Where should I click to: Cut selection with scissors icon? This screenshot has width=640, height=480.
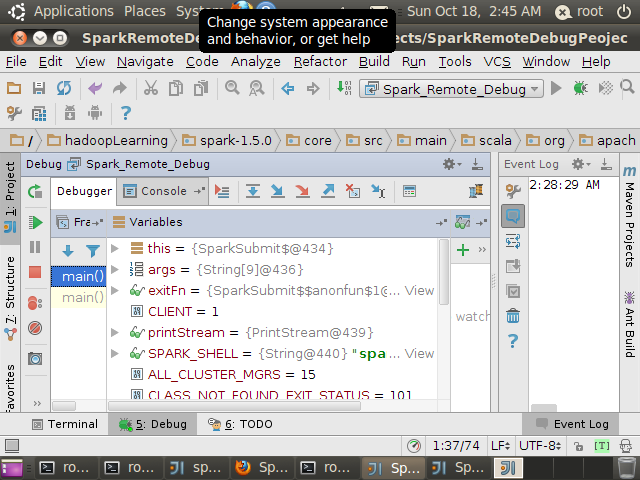[151, 88]
